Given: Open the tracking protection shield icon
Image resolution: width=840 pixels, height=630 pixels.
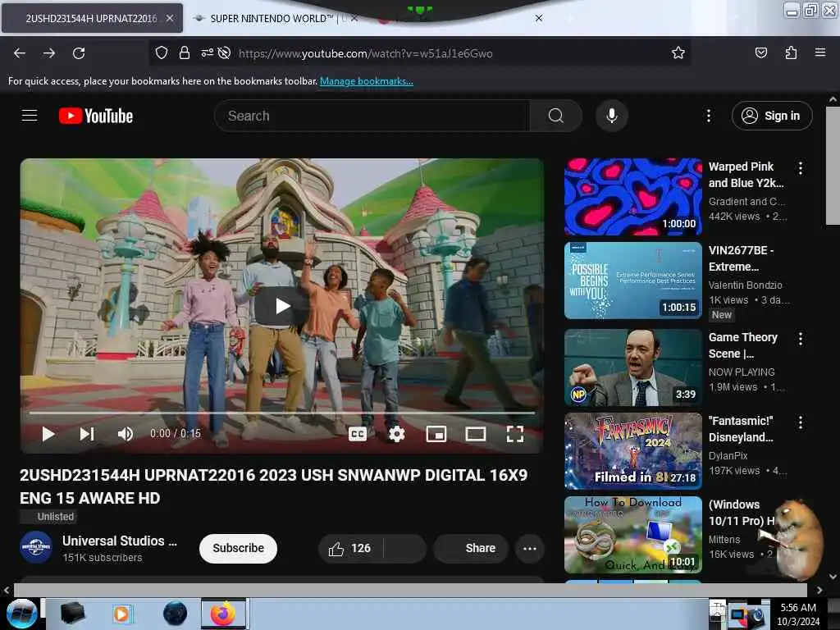Looking at the screenshot, I should point(162,52).
